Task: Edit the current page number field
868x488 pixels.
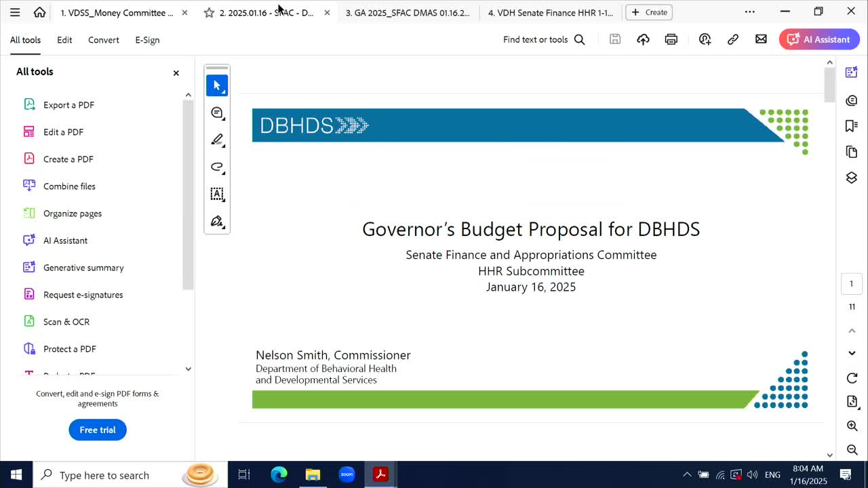Action: (x=851, y=283)
